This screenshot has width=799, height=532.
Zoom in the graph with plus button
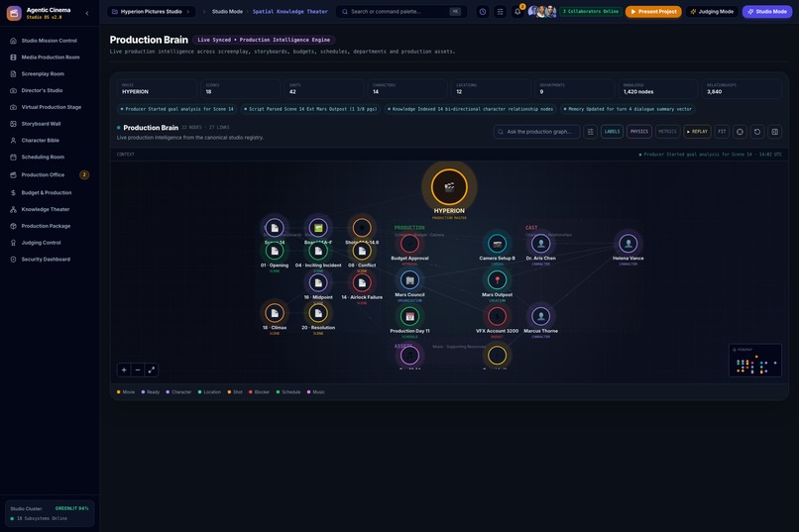point(124,371)
